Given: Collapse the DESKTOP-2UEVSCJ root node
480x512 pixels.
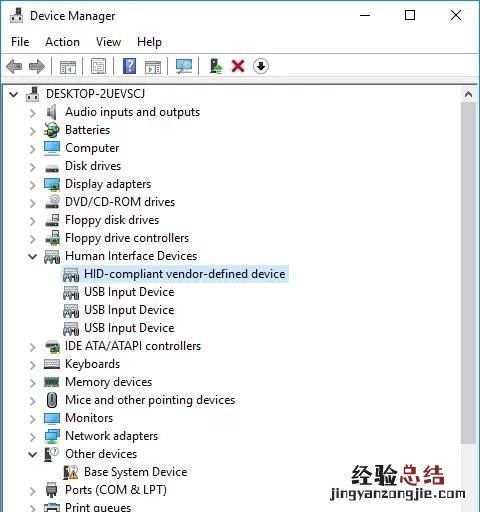Looking at the screenshot, I should (14, 94).
